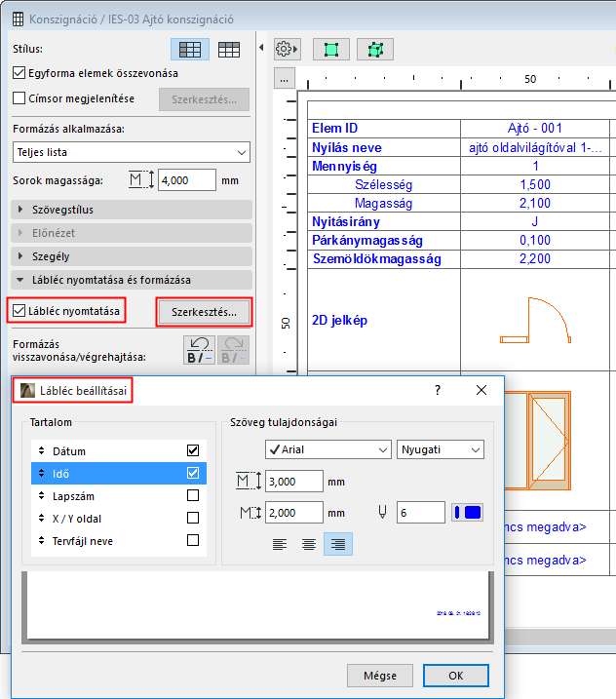The image size is (616, 699).
Task: Click the spacing icon beside 2,000
Action: pyautogui.click(x=250, y=513)
